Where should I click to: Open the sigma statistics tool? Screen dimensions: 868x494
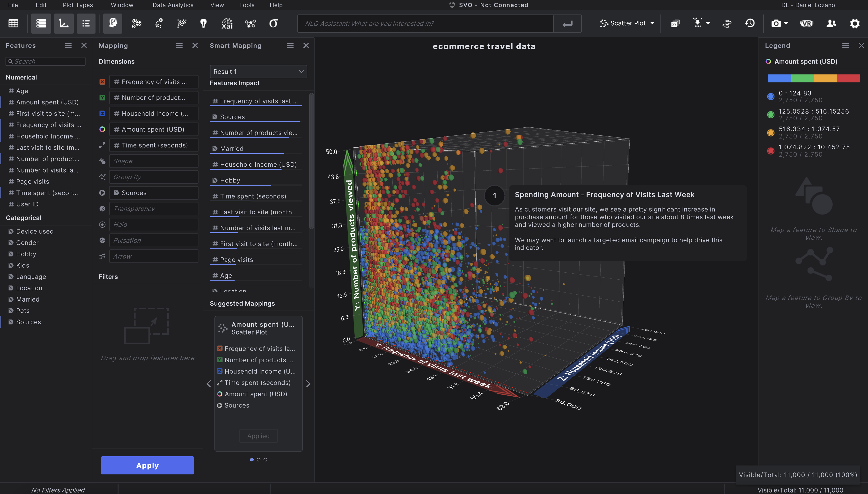[273, 23]
